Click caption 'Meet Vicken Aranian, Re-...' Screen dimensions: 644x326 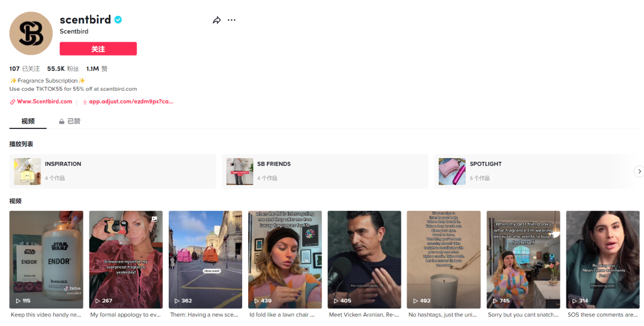click(x=364, y=315)
